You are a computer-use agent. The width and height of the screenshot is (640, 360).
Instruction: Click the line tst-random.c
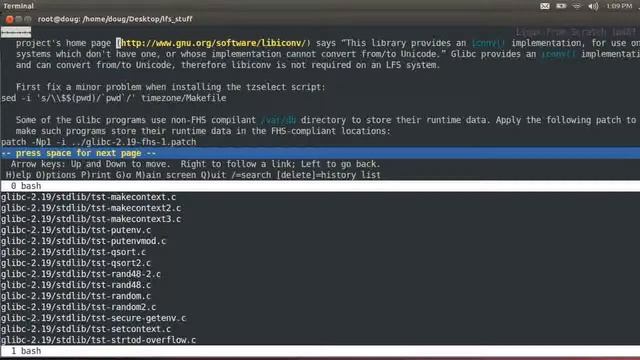tap(76, 296)
